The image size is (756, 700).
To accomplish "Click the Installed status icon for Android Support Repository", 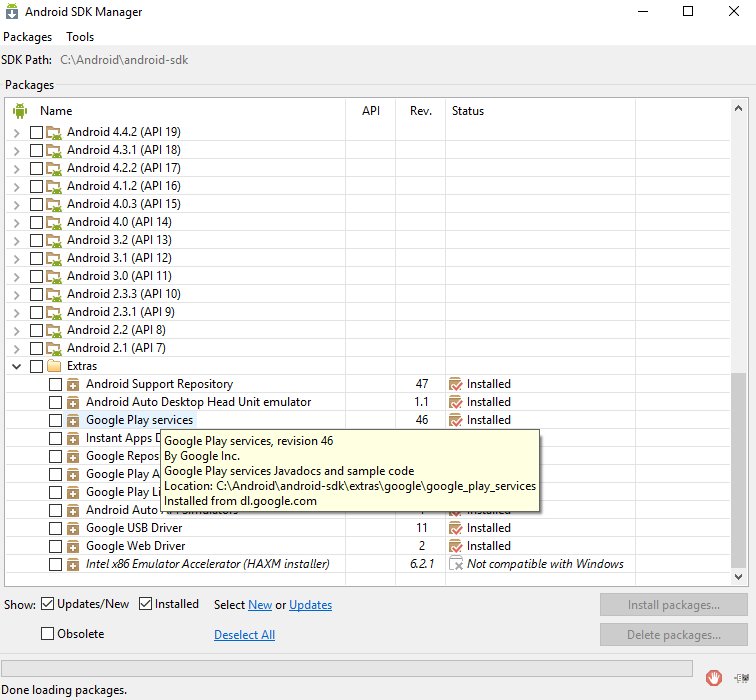I will [x=456, y=384].
